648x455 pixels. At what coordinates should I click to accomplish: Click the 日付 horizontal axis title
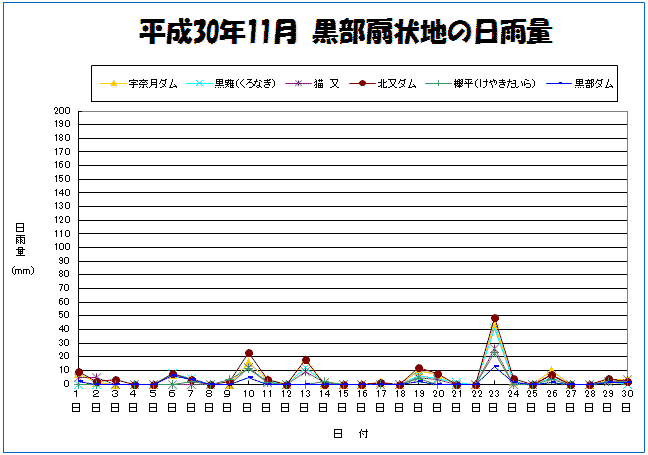(351, 434)
